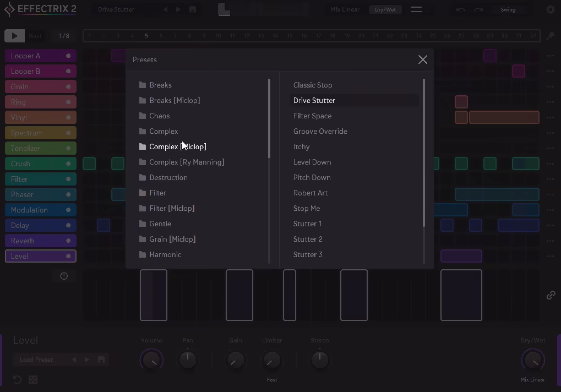Select the Chaos preset category
The image size is (561, 392).
(x=160, y=116)
